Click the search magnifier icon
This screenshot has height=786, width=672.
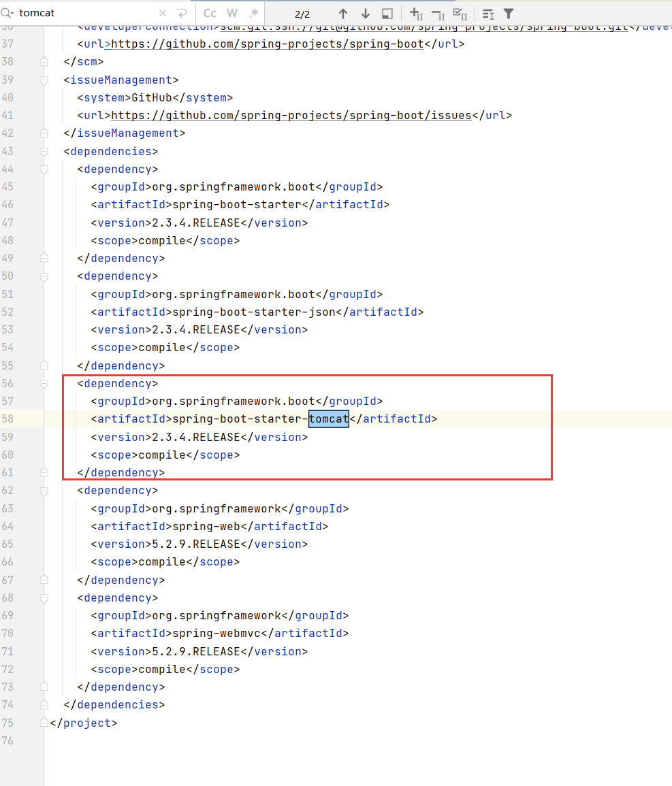pyautogui.click(x=7, y=13)
